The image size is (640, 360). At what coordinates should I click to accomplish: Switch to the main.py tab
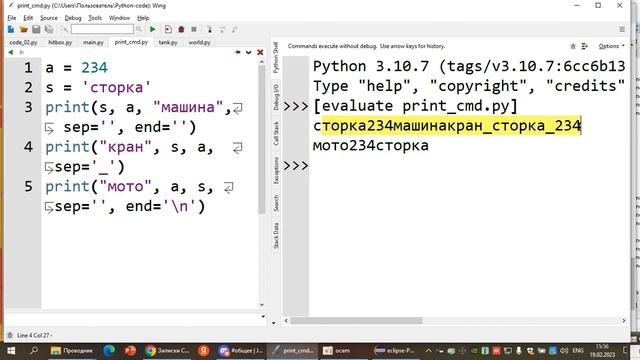pos(93,42)
